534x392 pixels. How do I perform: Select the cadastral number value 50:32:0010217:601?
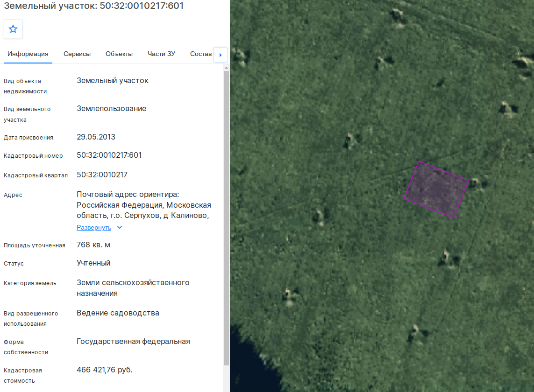[x=109, y=155]
